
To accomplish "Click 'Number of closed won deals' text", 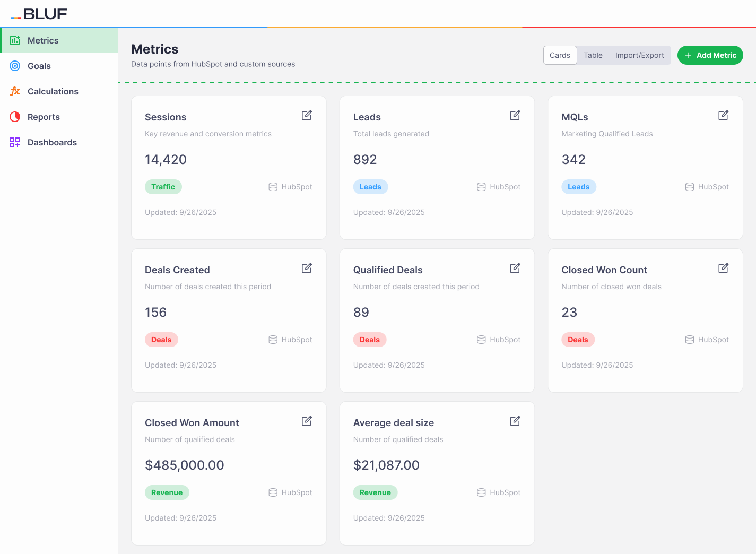I will pyautogui.click(x=611, y=287).
